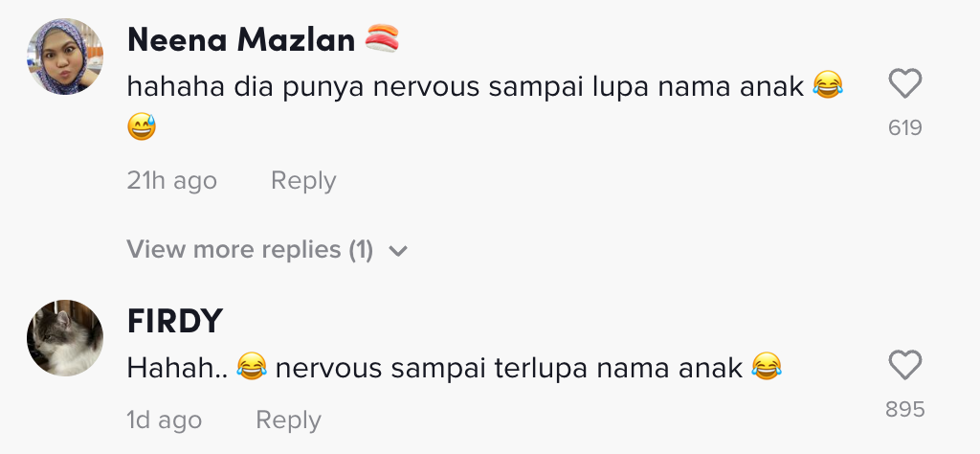Click the laughing emoji ending FIRDY's comment
This screenshot has width=980, height=454.
767,367
